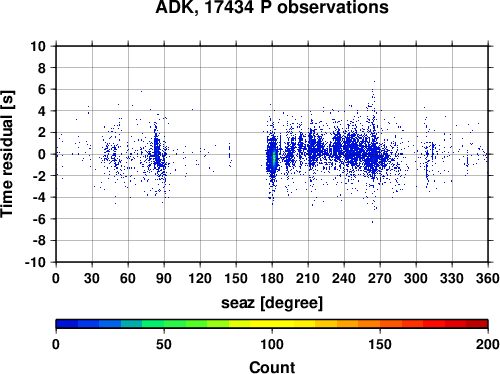Pick the yellow colorbar segment near 100
This screenshot has height=374, width=500.
coord(272,324)
